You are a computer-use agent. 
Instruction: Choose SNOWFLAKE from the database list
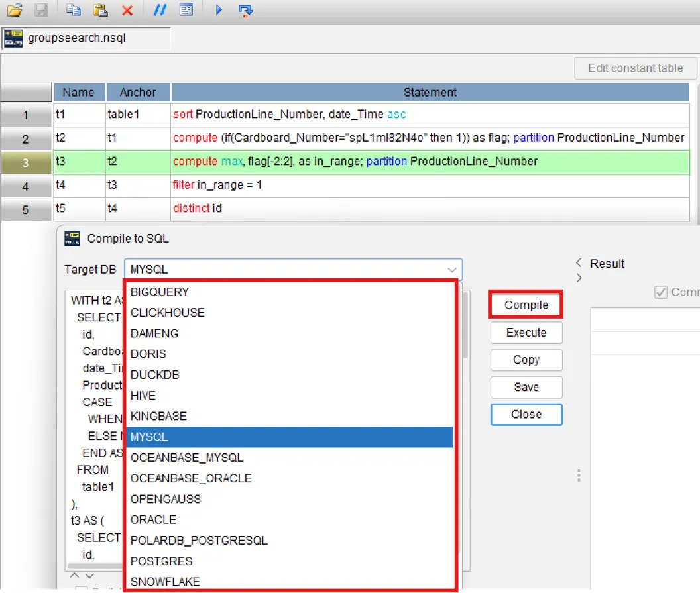pyautogui.click(x=290, y=582)
